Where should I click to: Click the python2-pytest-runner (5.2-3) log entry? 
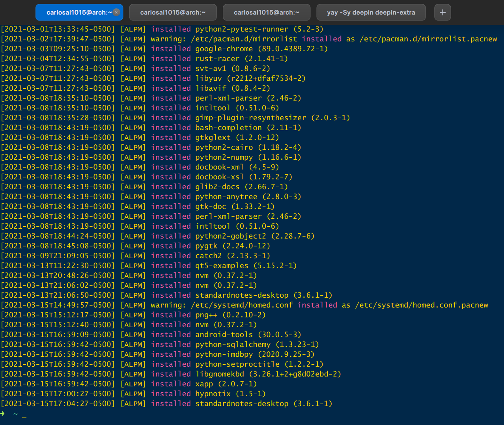point(259,29)
